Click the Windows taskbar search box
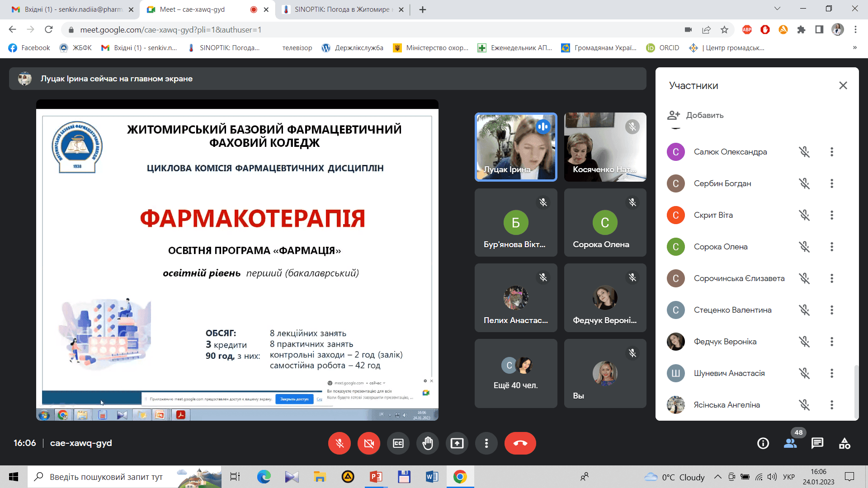The height and width of the screenshot is (488, 868). tap(125, 477)
